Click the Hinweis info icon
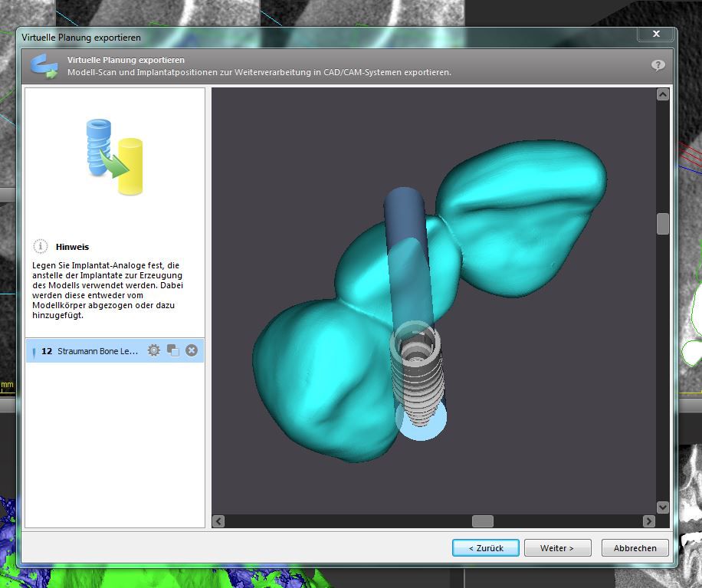Viewport: 702px width, 588px height. (41, 246)
